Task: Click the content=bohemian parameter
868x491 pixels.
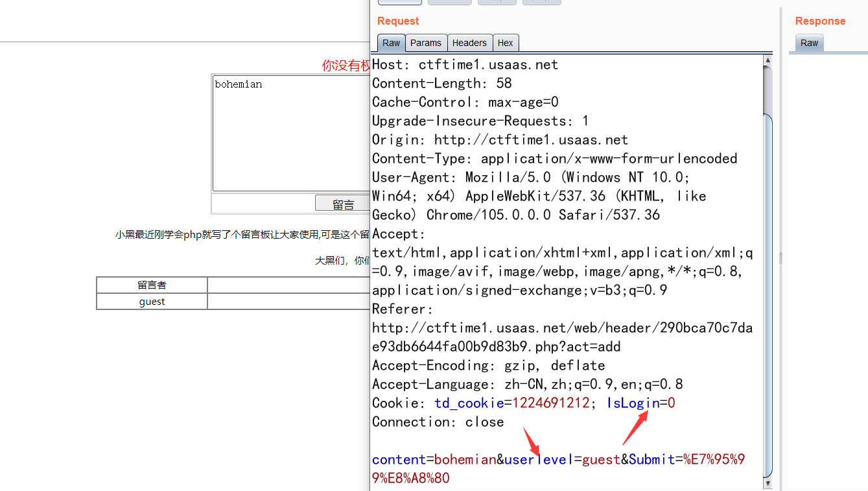Action: click(434, 460)
